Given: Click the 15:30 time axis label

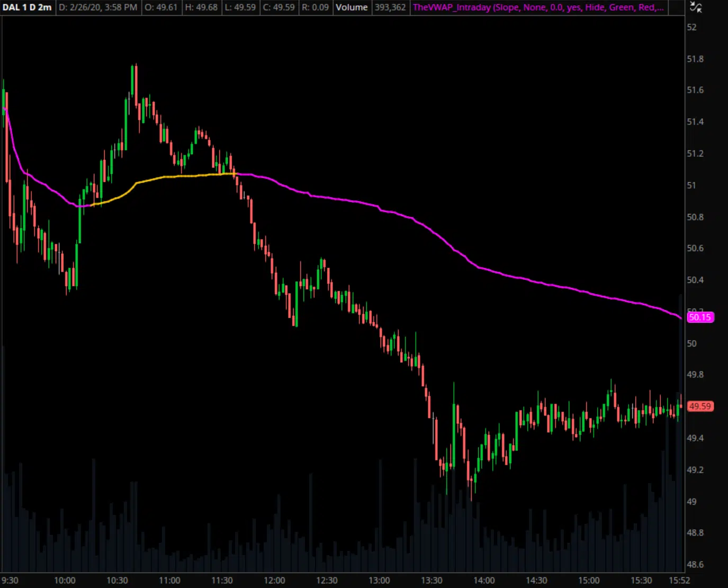Looking at the screenshot, I should tap(641, 580).
